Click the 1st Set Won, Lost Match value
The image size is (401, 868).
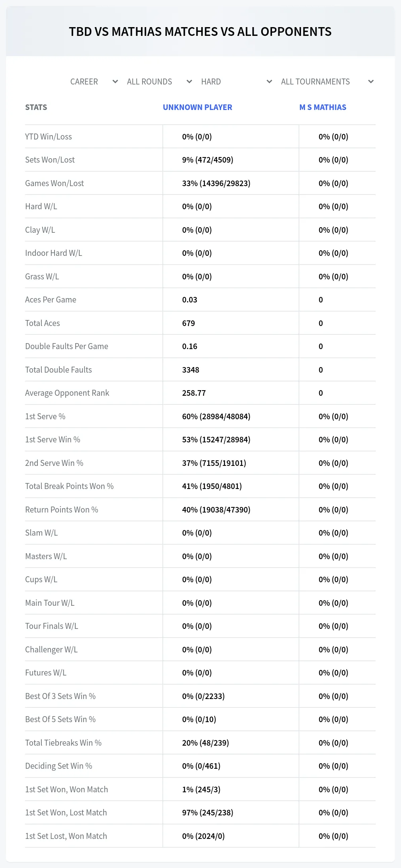207,813
